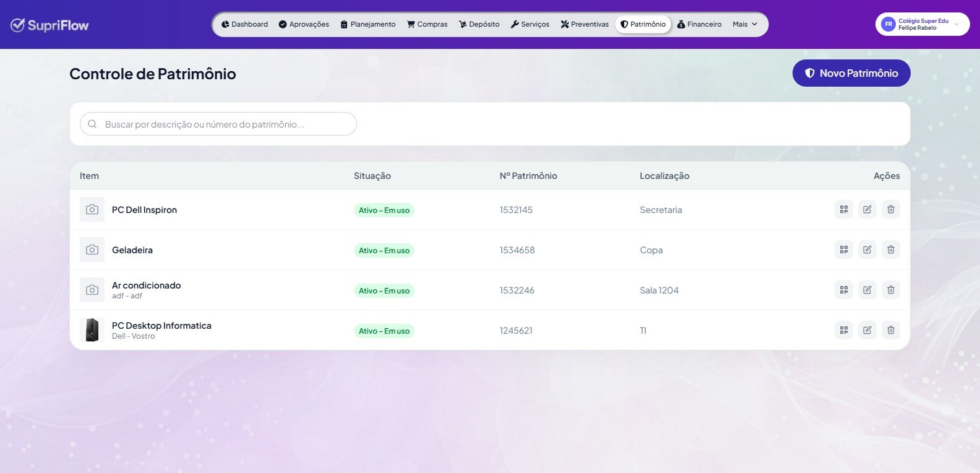Click Novo Patrimônio button
This screenshot has height=473, width=980.
[x=851, y=73]
